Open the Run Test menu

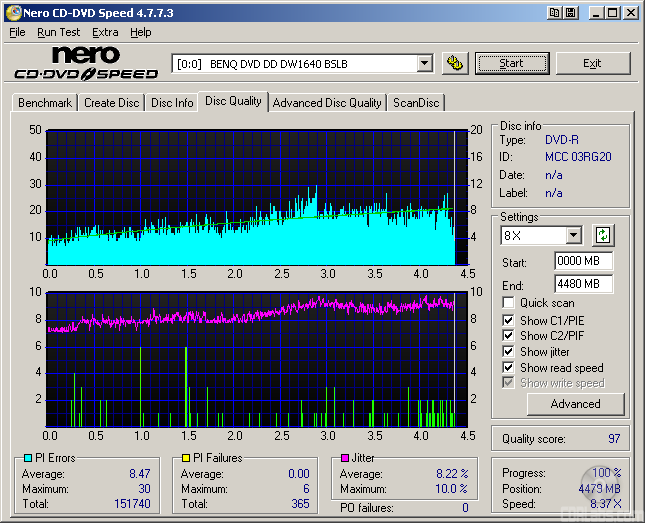pos(58,32)
